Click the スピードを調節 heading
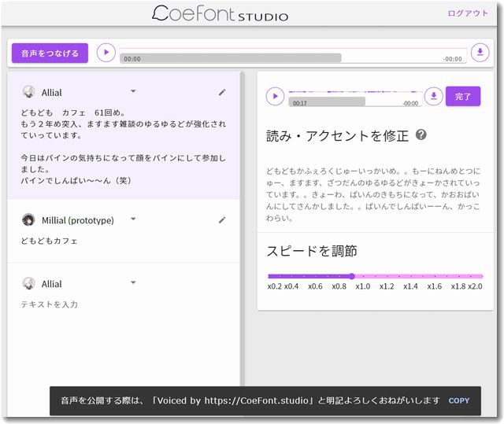The width and height of the screenshot is (504, 424). (312, 251)
